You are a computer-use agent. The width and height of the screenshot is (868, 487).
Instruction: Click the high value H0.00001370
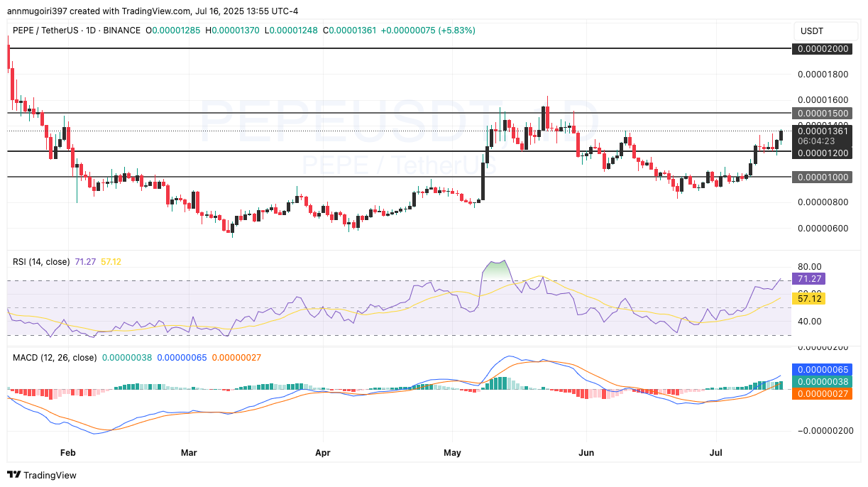(x=234, y=31)
